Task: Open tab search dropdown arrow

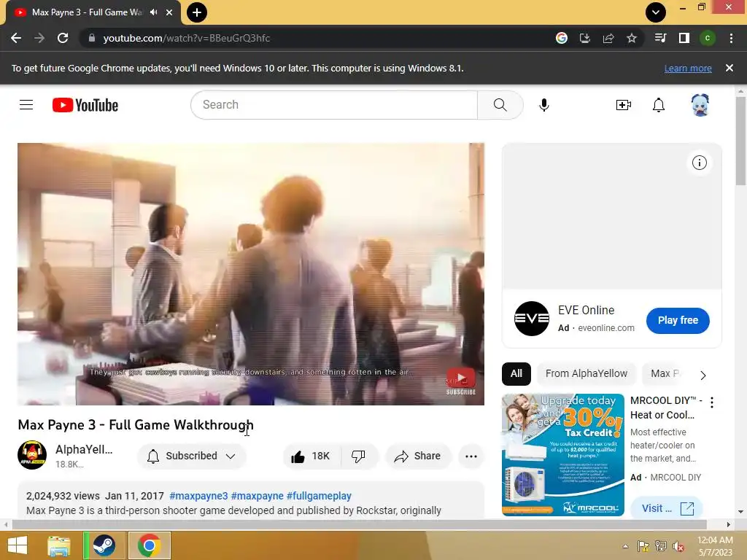Action: tap(656, 12)
